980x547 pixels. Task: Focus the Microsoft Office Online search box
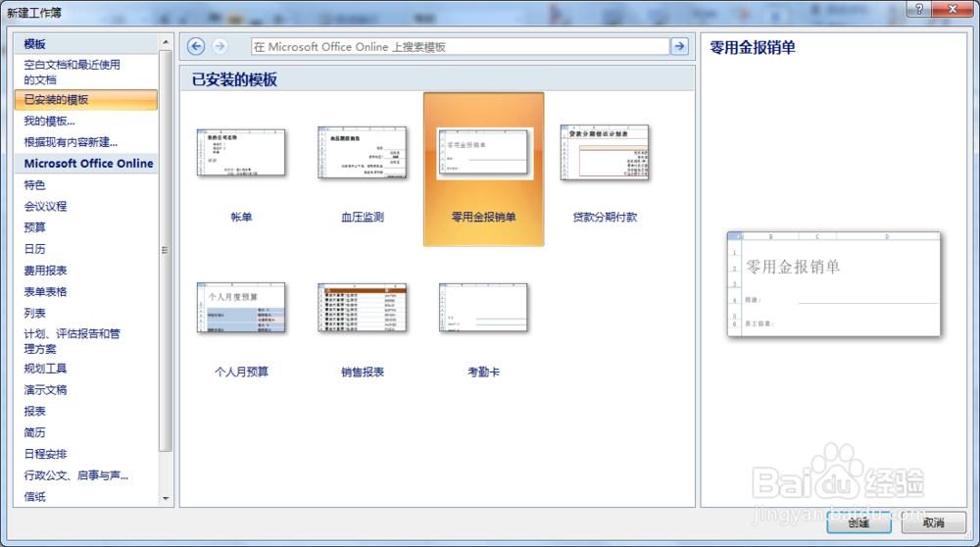point(460,47)
